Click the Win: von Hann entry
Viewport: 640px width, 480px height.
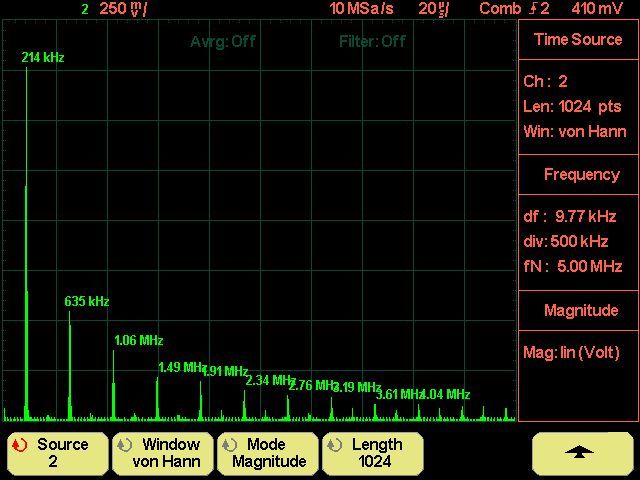575,132
